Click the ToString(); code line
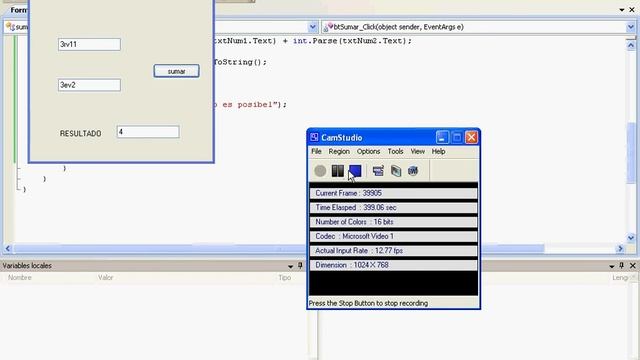Screen dimensions: 640x360 (240, 62)
